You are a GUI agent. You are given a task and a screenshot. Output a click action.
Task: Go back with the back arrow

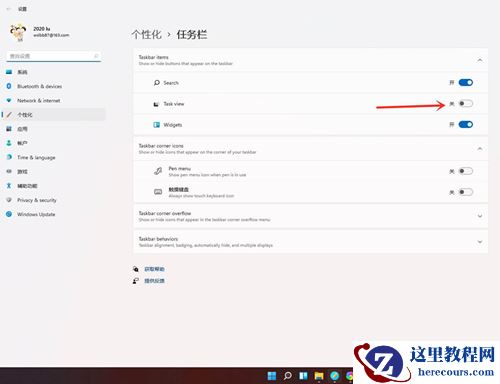click(x=8, y=9)
